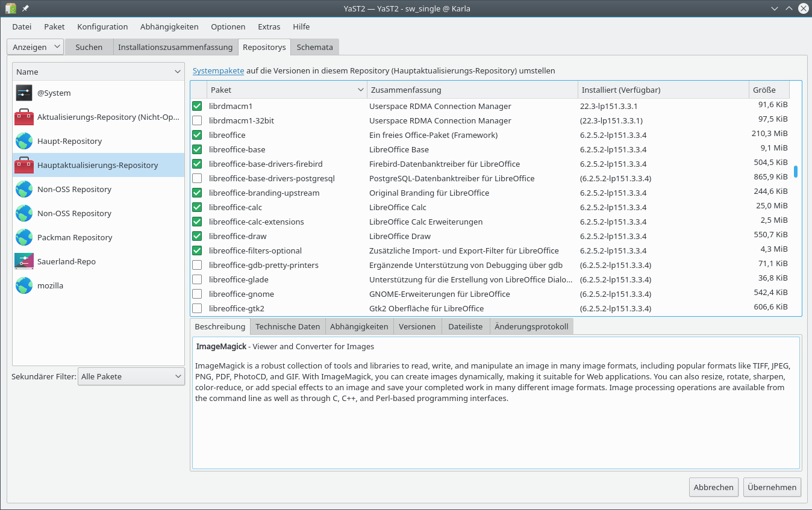The image size is (812, 510).
Task: Open the Dateiliste tab
Action: [x=466, y=326]
